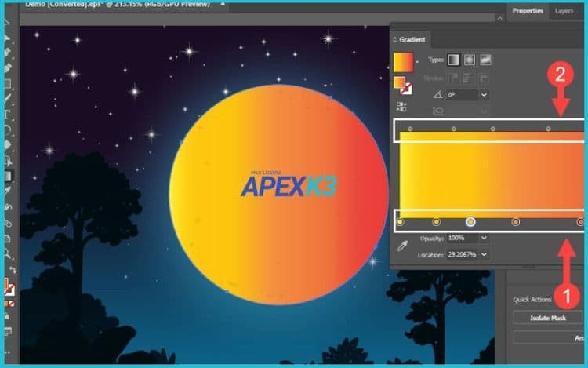Click the Isolate Mask button

[x=549, y=317]
